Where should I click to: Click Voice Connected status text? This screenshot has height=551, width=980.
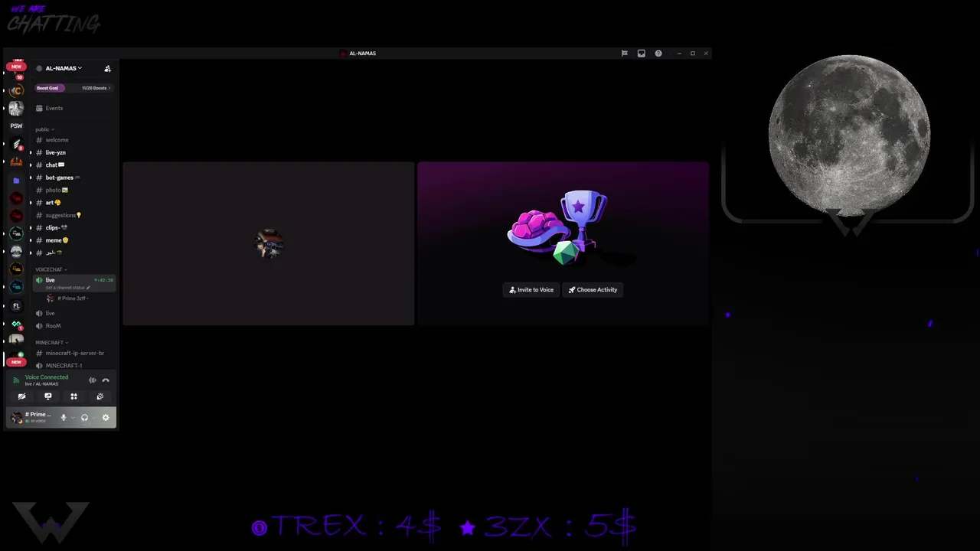pos(47,377)
